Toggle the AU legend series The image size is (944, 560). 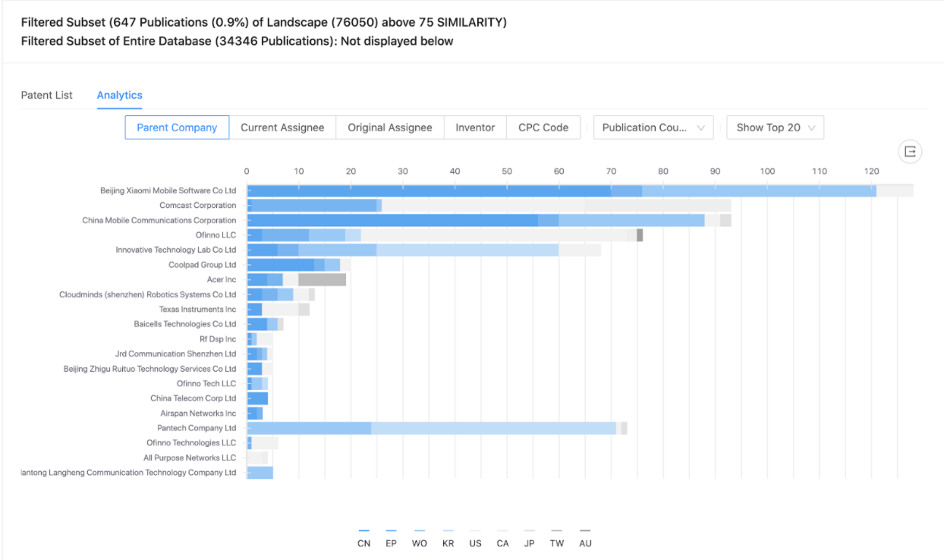[585, 538]
